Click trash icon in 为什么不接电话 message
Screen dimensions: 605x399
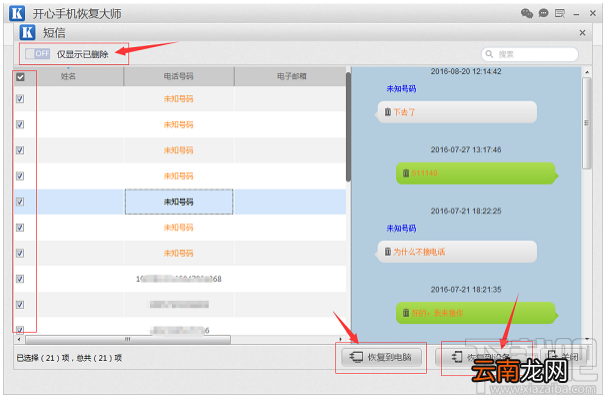click(388, 252)
